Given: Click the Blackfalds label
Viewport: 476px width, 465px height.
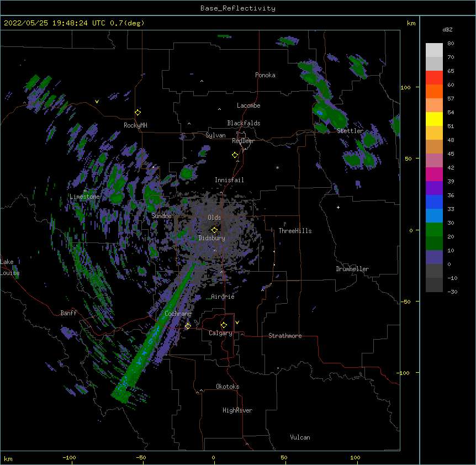Looking at the screenshot, I should 244,123.
